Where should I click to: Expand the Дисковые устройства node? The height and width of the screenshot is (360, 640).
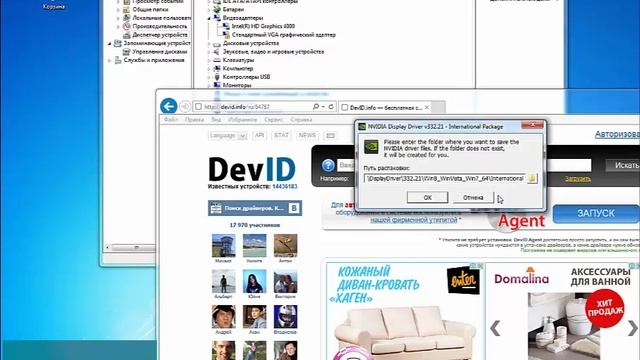tap(209, 43)
